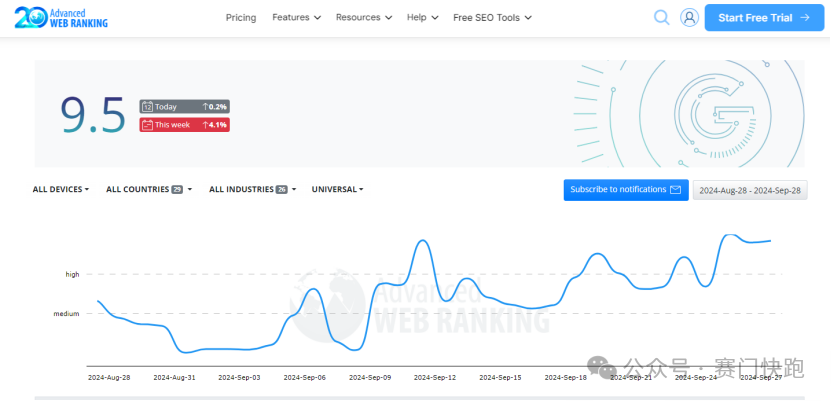This screenshot has height=401, width=831.
Task: Click the 9.5 volatility score
Action: coord(93,114)
